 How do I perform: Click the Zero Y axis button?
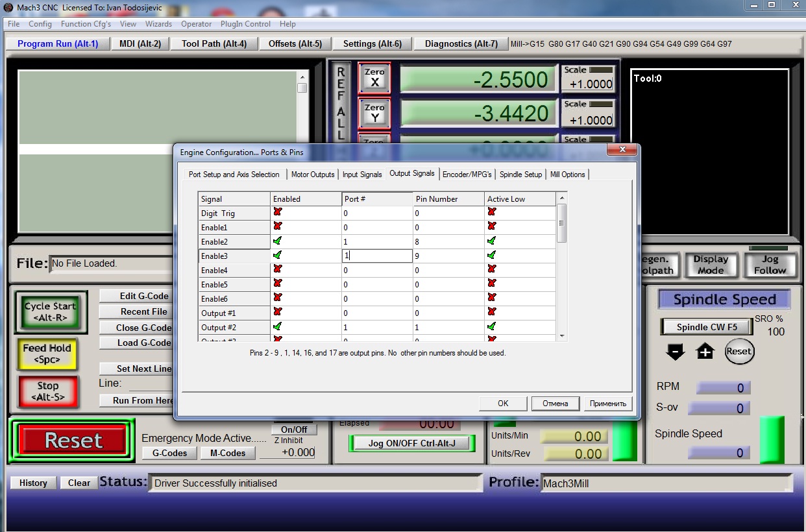[374, 114]
